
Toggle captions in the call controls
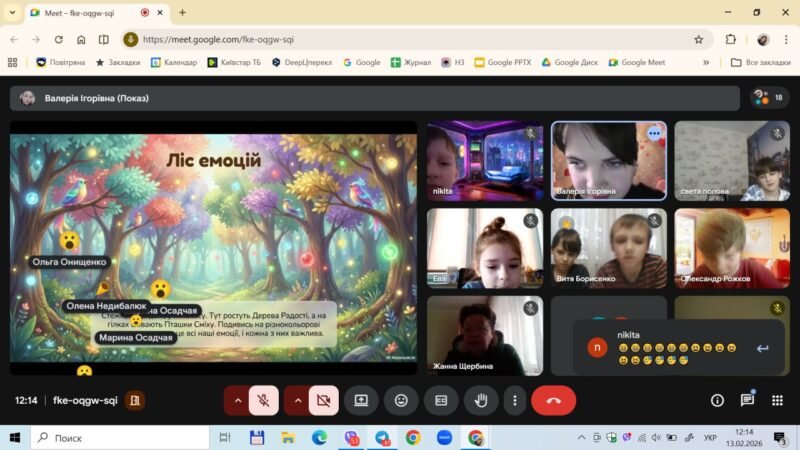(441, 400)
